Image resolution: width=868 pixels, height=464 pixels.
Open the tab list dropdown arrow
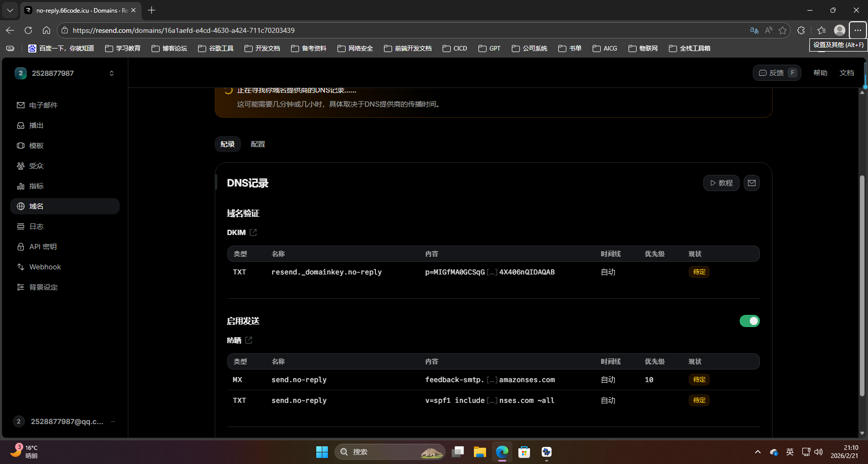point(10,10)
